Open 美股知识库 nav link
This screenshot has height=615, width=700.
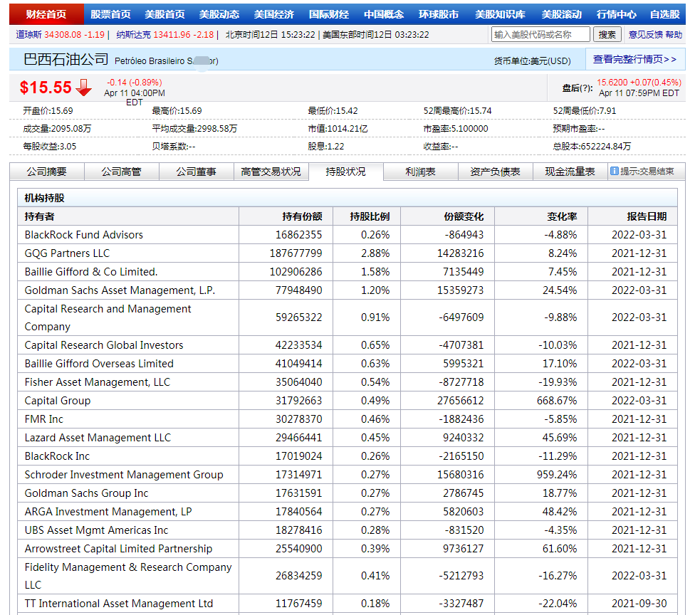pyautogui.click(x=500, y=14)
